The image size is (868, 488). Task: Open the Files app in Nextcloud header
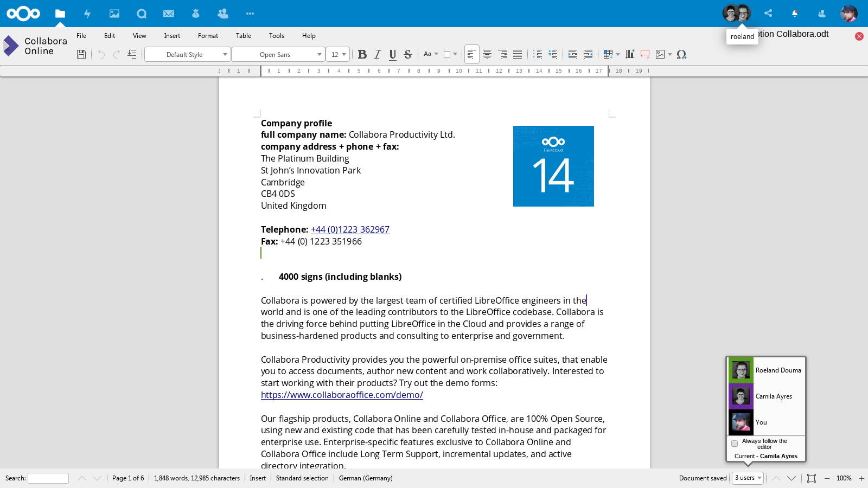60,14
